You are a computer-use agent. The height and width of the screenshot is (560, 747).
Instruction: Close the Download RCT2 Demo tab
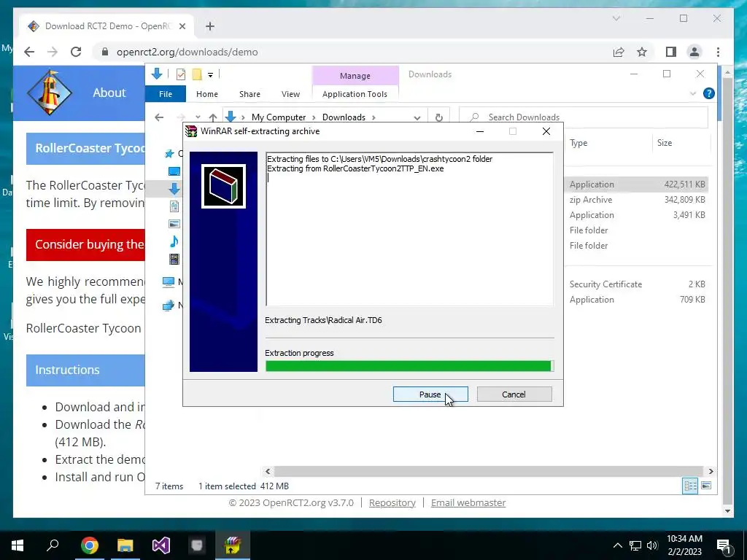(x=182, y=26)
